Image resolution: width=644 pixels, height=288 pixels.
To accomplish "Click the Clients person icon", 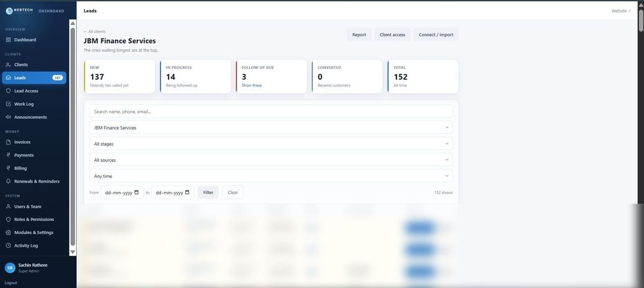I will [8, 64].
